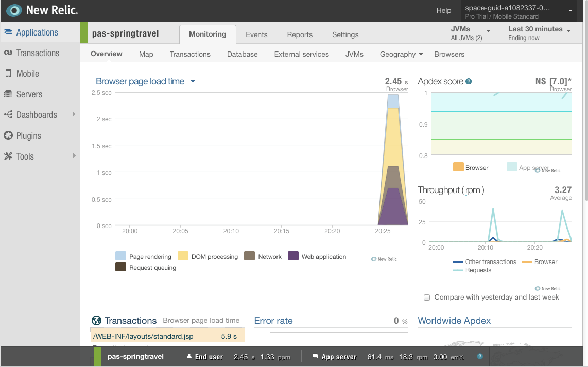This screenshot has width=588, height=367.
Task: Toggle the Browser Apdex legend series
Action: click(x=471, y=167)
